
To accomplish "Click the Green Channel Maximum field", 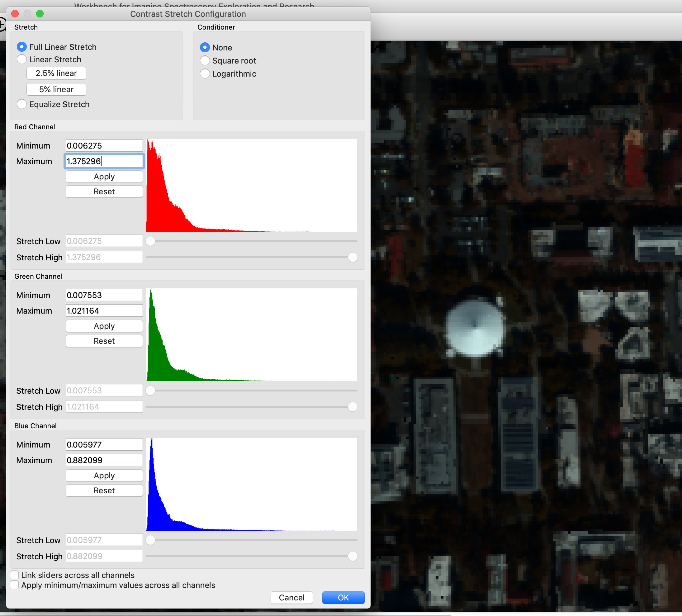I will pos(104,310).
